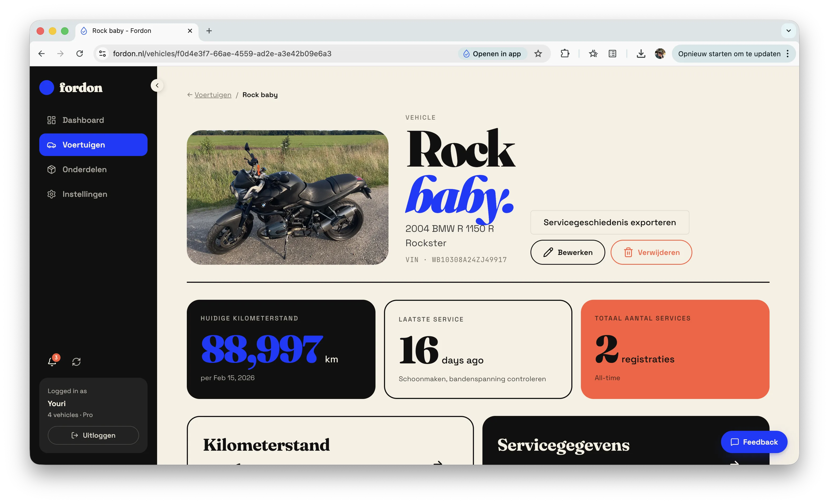
Task: Open the Chrome three-dot menu
Action: [788, 54]
